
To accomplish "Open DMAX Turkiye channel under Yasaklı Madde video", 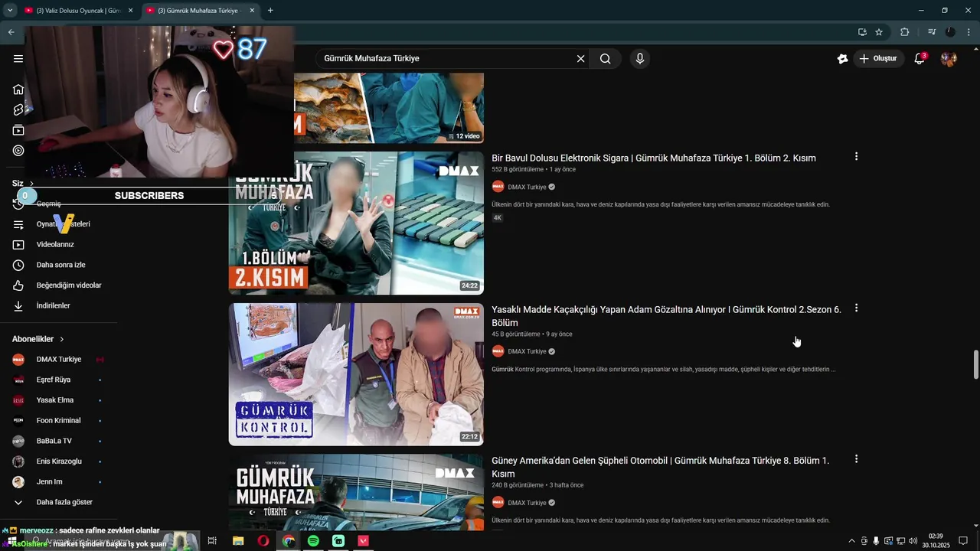I will pyautogui.click(x=527, y=351).
